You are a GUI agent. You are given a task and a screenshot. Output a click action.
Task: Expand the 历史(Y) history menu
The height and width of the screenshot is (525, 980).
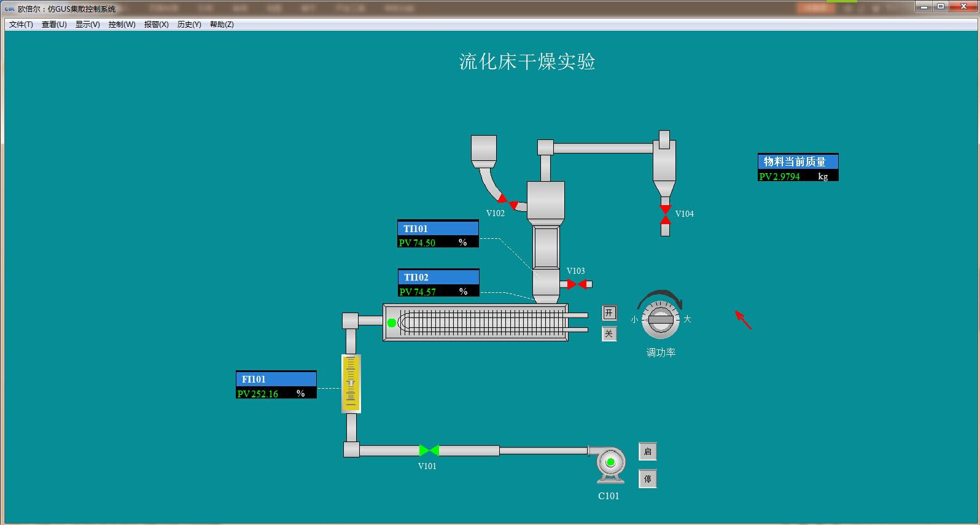click(x=189, y=25)
